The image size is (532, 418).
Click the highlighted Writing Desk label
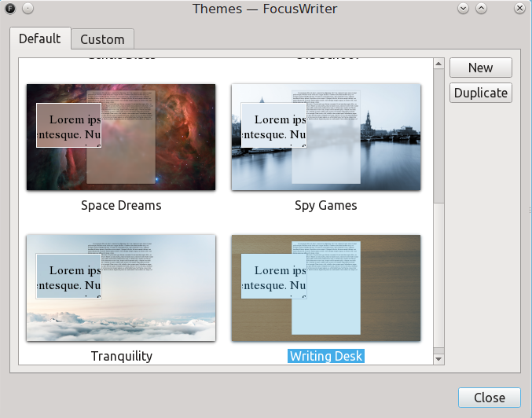326,356
